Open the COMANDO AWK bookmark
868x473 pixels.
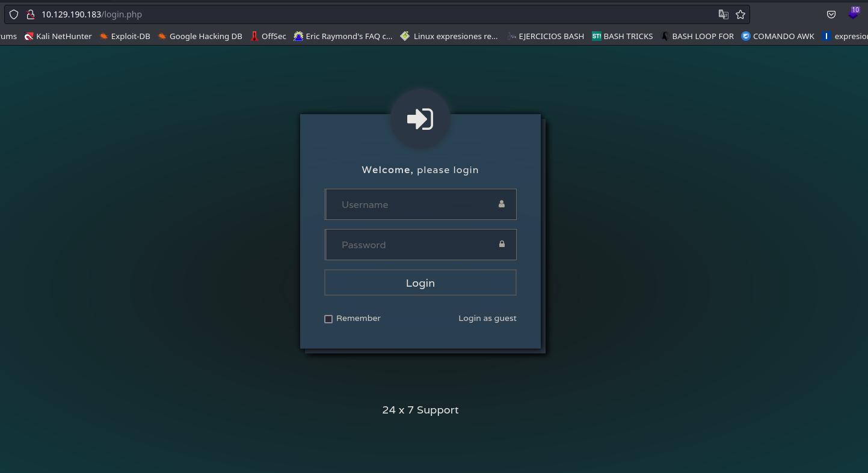[x=778, y=36]
